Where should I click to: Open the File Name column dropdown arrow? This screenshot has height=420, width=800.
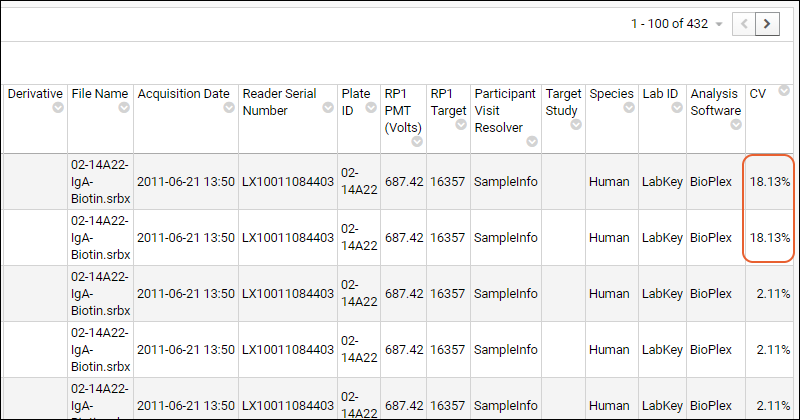pos(124,108)
